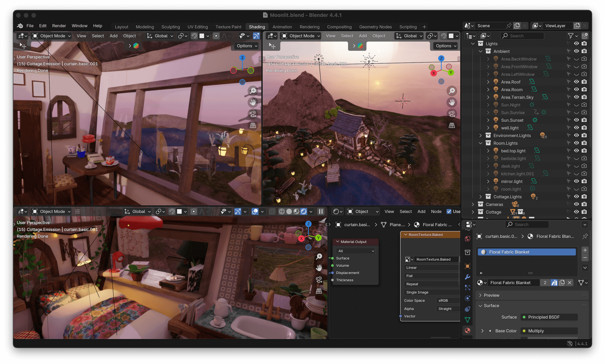
Task: Switch to the Texture Paint workspace tab
Action: pos(228,27)
